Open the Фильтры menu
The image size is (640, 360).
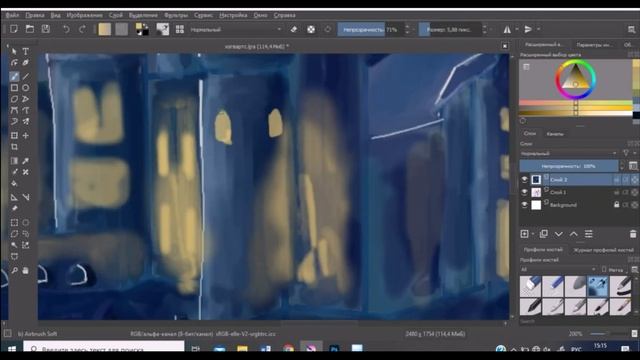[176, 15]
